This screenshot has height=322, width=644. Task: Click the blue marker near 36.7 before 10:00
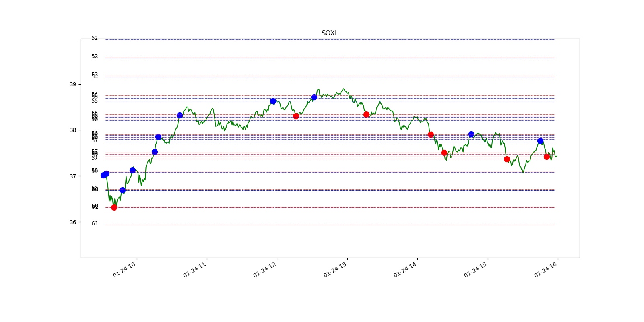[x=122, y=190]
